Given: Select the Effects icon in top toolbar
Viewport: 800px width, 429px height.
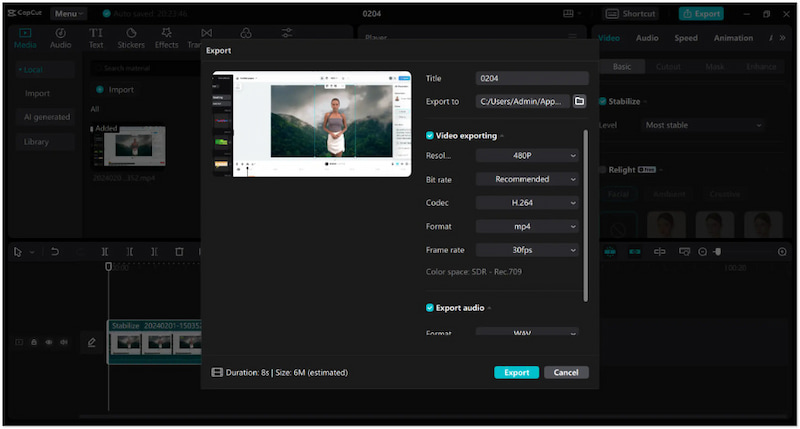Looking at the screenshot, I should 166,38.
